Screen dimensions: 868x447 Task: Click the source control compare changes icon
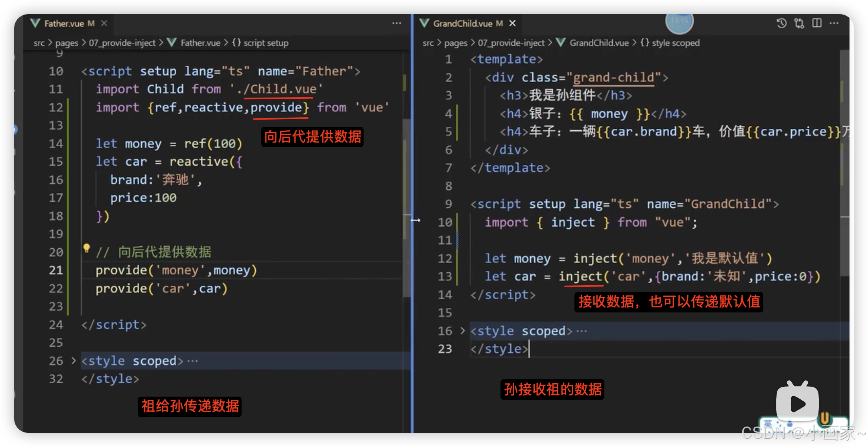[x=799, y=23]
